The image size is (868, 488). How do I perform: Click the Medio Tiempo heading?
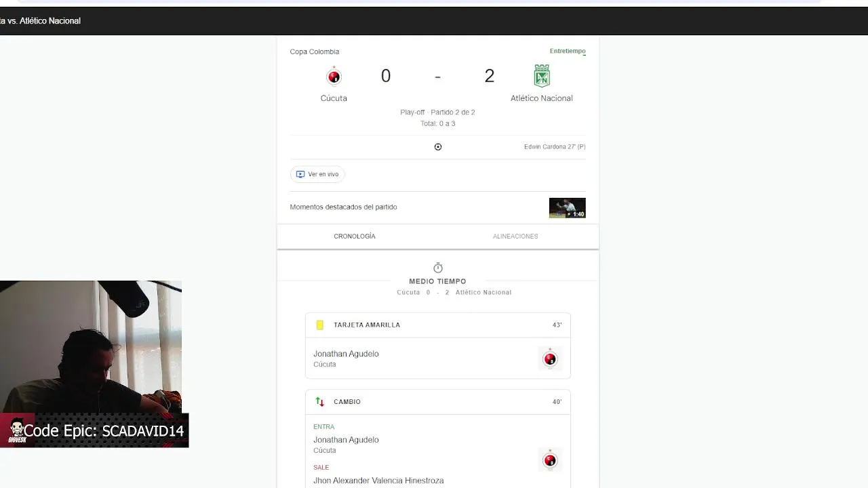tap(437, 281)
